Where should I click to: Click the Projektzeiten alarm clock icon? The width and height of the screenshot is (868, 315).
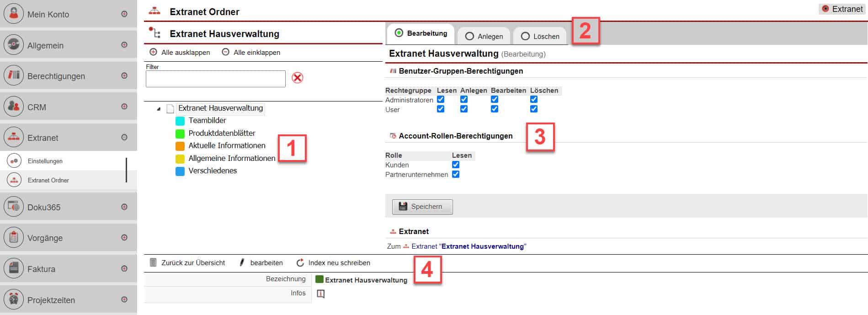[14, 299]
